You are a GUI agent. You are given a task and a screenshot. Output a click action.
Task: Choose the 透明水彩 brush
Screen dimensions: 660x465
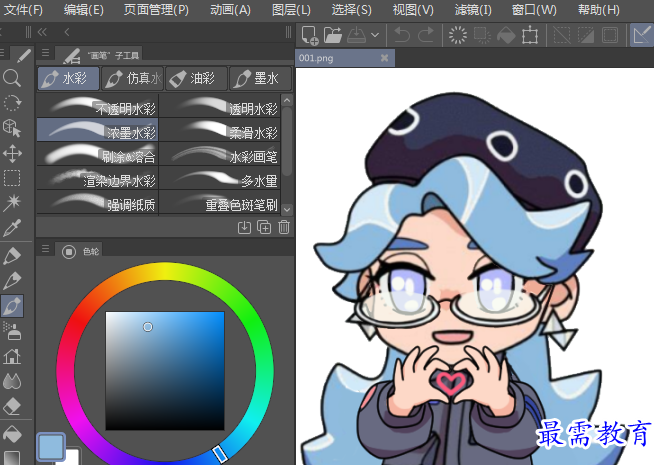(219, 106)
